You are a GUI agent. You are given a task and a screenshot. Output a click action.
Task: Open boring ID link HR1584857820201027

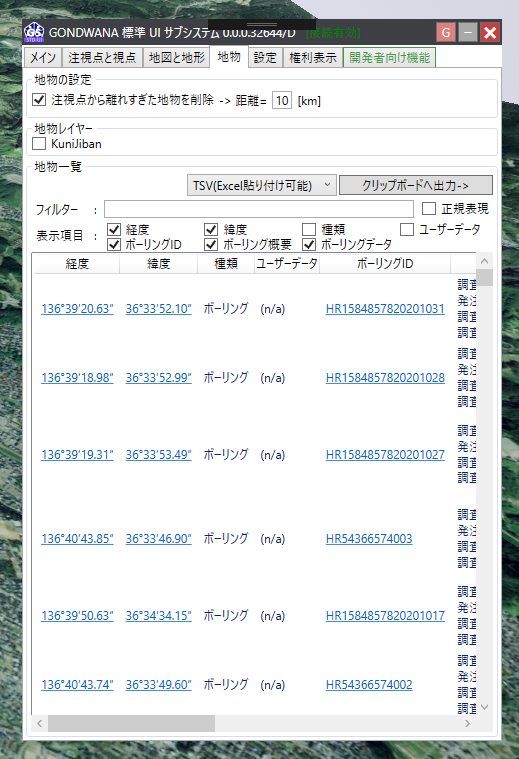[x=385, y=455]
